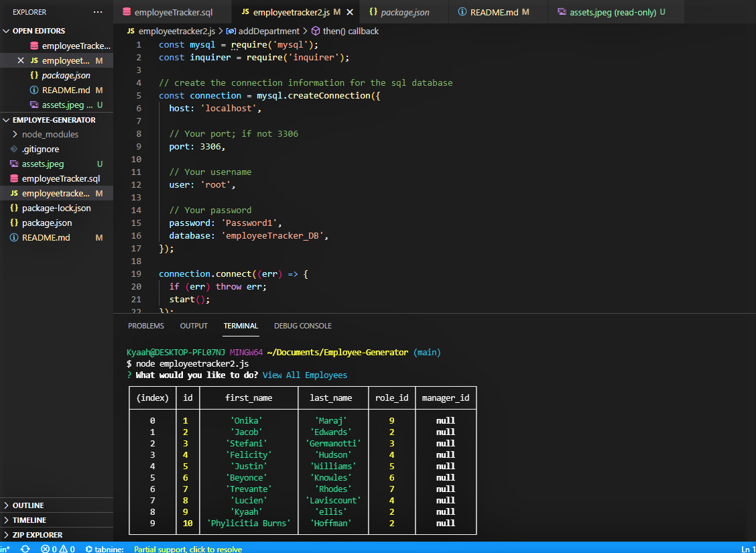The height and width of the screenshot is (553, 756).
Task: Click the code line "user: 'root',"
Action: click(x=202, y=184)
